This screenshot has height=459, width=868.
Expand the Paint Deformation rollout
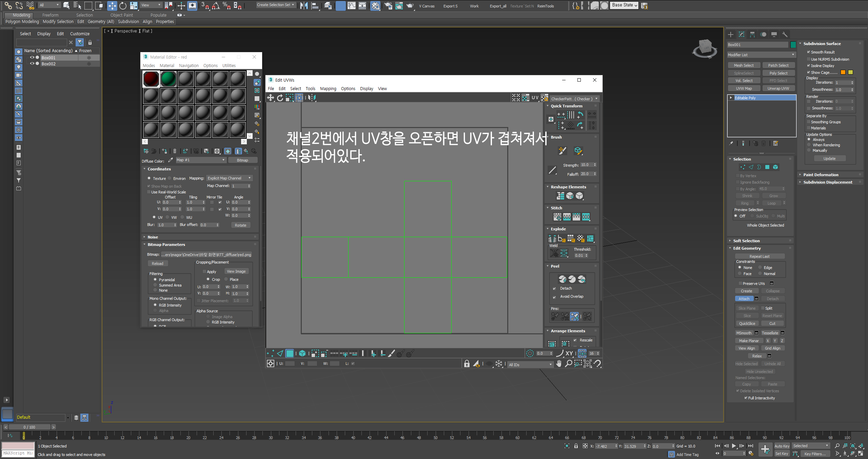tap(821, 175)
